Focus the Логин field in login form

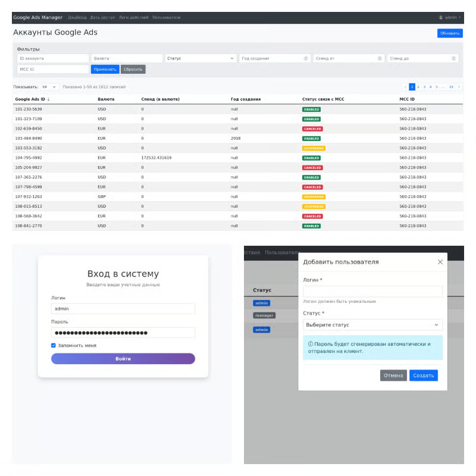coord(123,309)
